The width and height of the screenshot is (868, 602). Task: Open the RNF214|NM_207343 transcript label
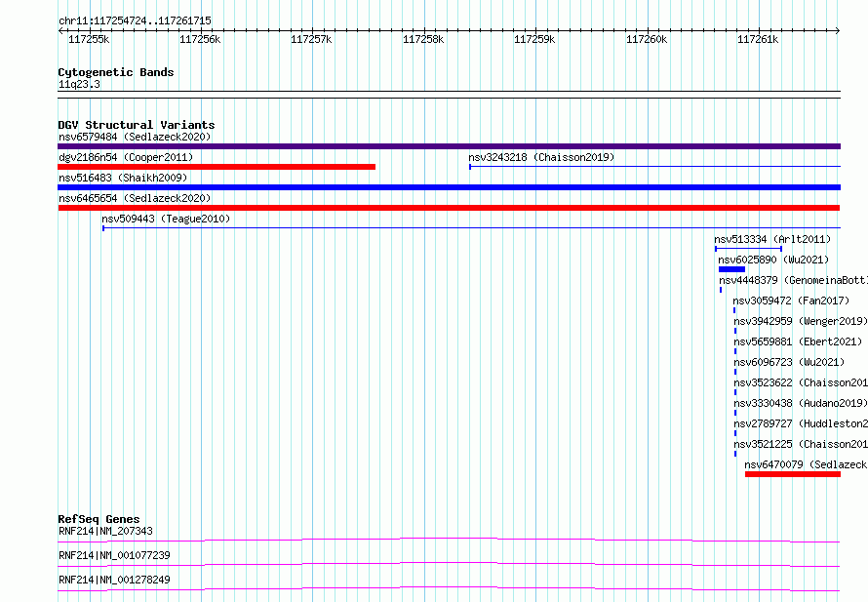(x=105, y=531)
